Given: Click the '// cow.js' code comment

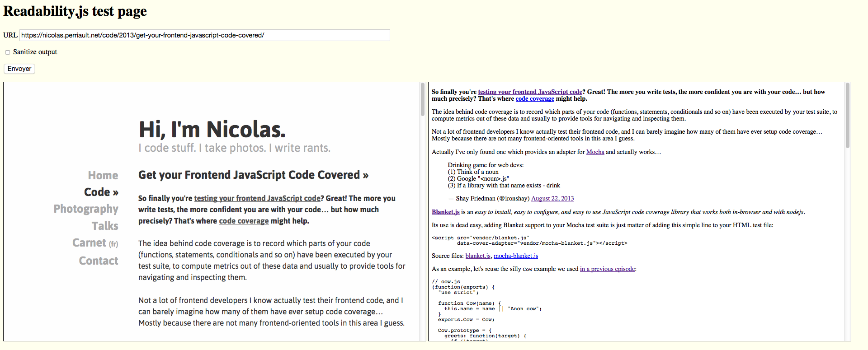Looking at the screenshot, I should coord(446,281).
